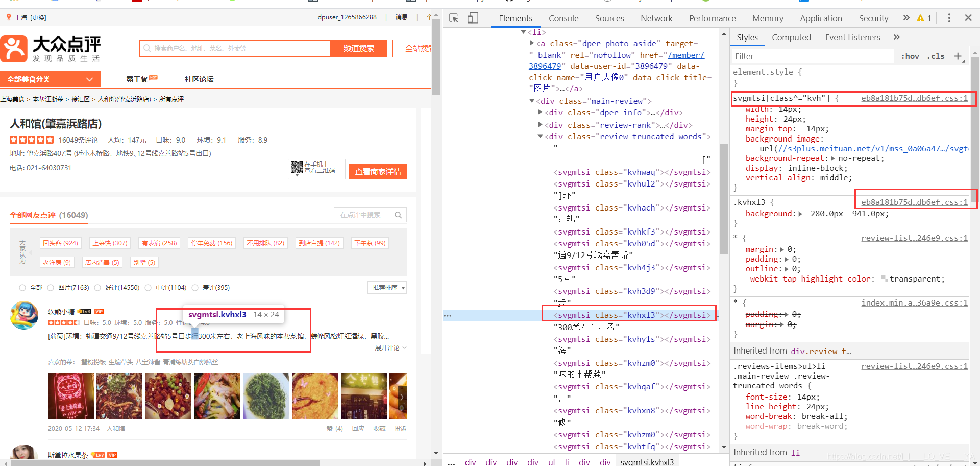The image size is (980, 466).
Task: Show more DevTools tabs chevron
Action: [x=906, y=18]
